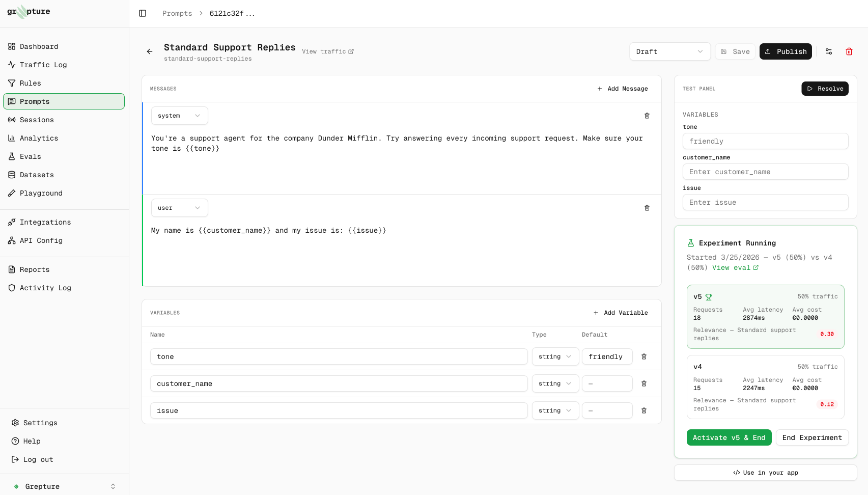Open Sessions page
This screenshot has height=495, width=868.
click(64, 120)
